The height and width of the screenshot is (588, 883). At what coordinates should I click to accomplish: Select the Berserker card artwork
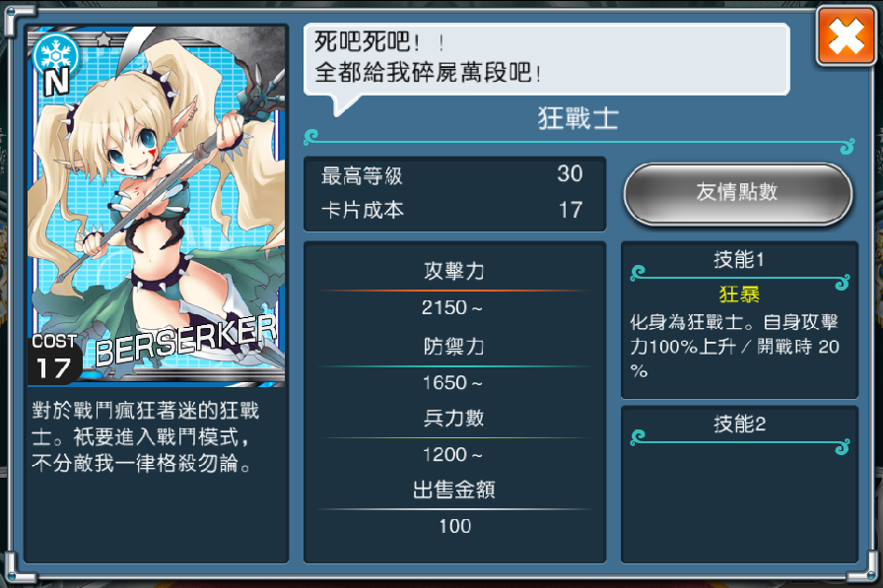click(x=157, y=206)
